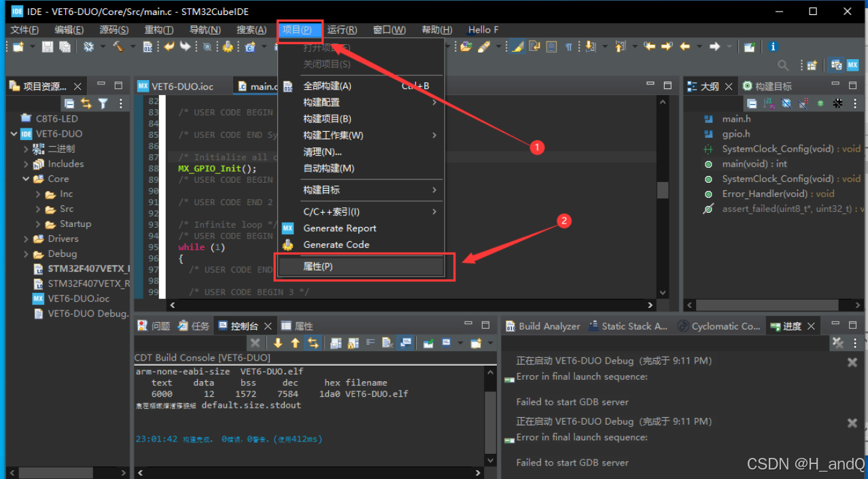Switch to the MX perspective icon
Image resolution: width=868 pixels, height=479 pixels.
coord(853,65)
